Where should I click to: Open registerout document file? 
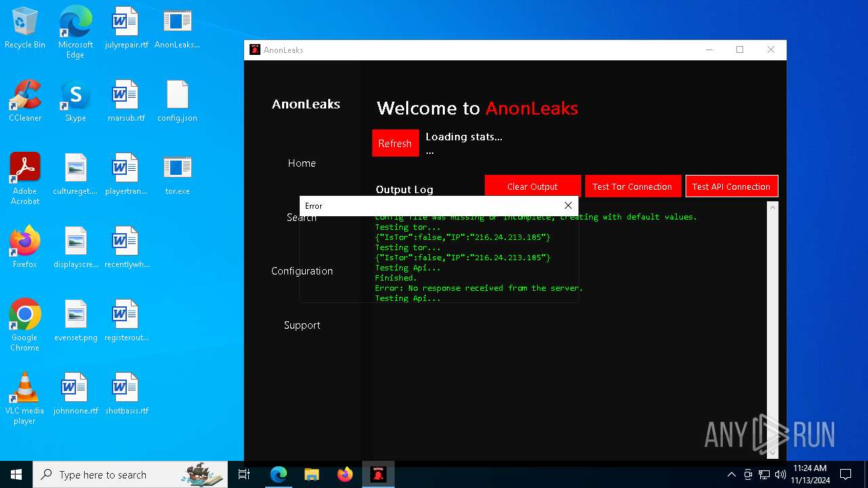[126, 321]
